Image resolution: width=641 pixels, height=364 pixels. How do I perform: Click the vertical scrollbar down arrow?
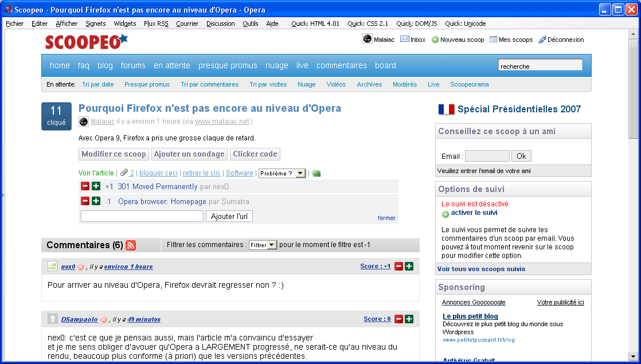(633, 356)
